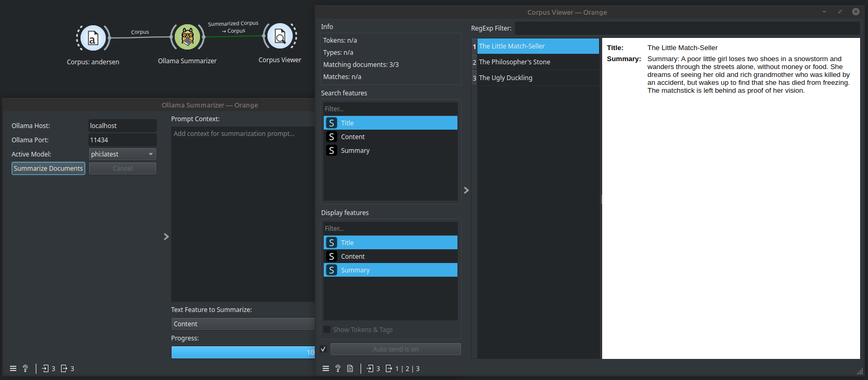Click the Summarized Corpus → Corpus link label

click(233, 27)
